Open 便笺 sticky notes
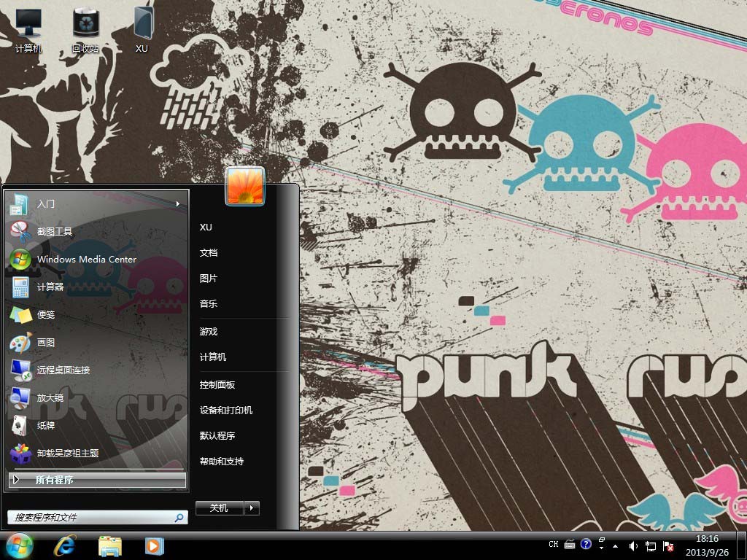 point(46,315)
